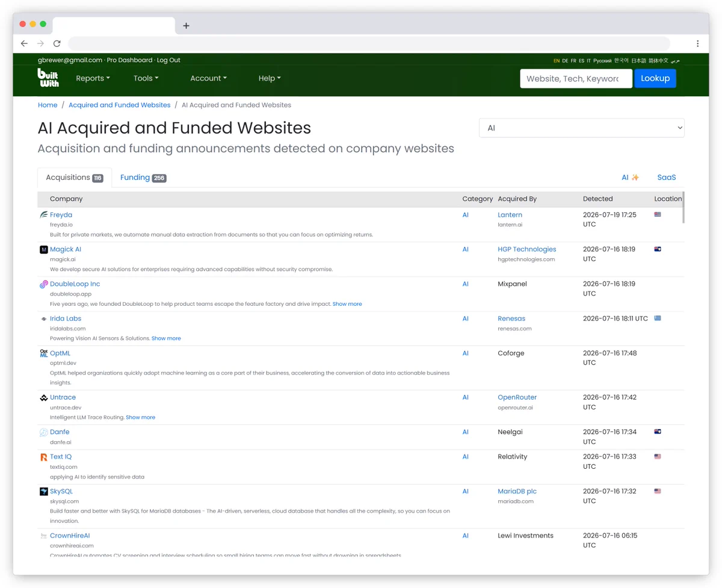
Task: Open the Pro Dashboard link
Action: [x=129, y=60]
